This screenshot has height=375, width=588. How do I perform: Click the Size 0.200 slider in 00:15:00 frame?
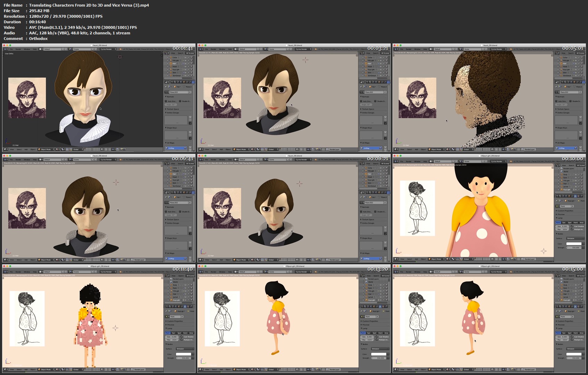562,337
